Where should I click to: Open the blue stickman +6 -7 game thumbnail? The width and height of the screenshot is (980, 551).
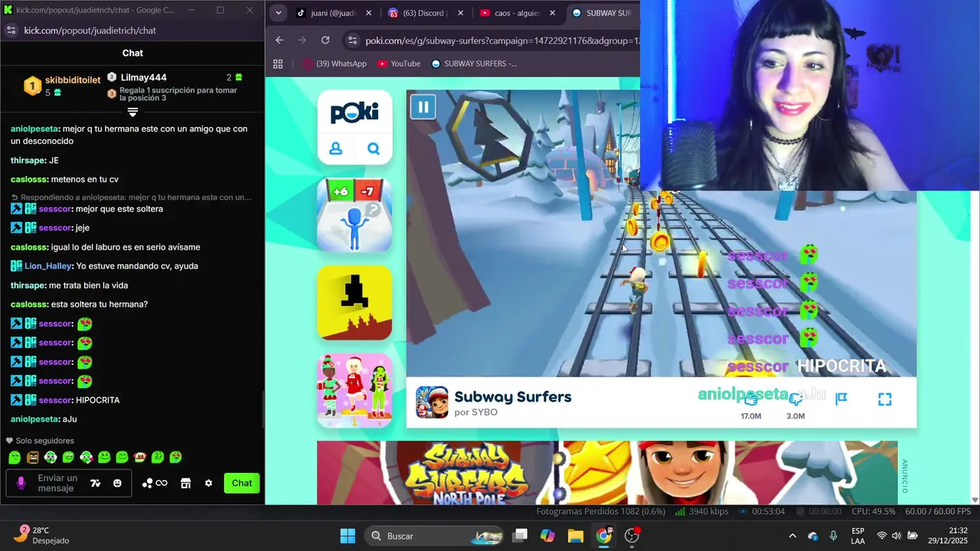click(354, 215)
